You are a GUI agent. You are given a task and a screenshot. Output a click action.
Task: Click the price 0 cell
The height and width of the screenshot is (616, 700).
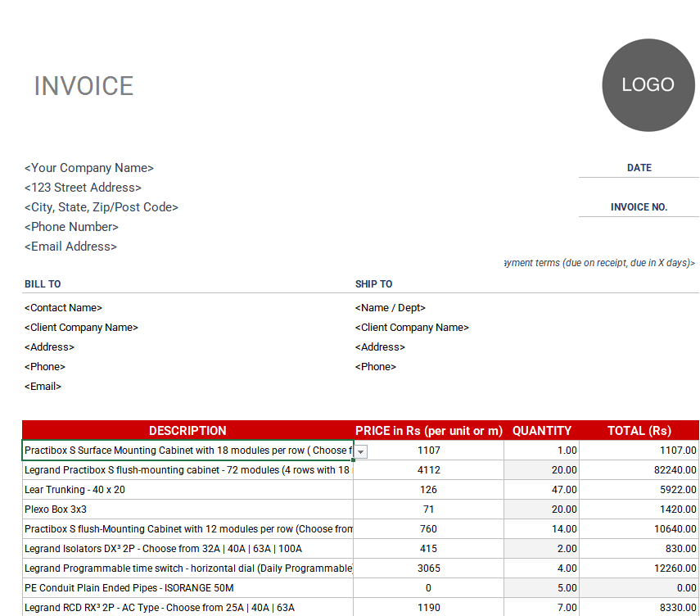pyautogui.click(x=428, y=588)
